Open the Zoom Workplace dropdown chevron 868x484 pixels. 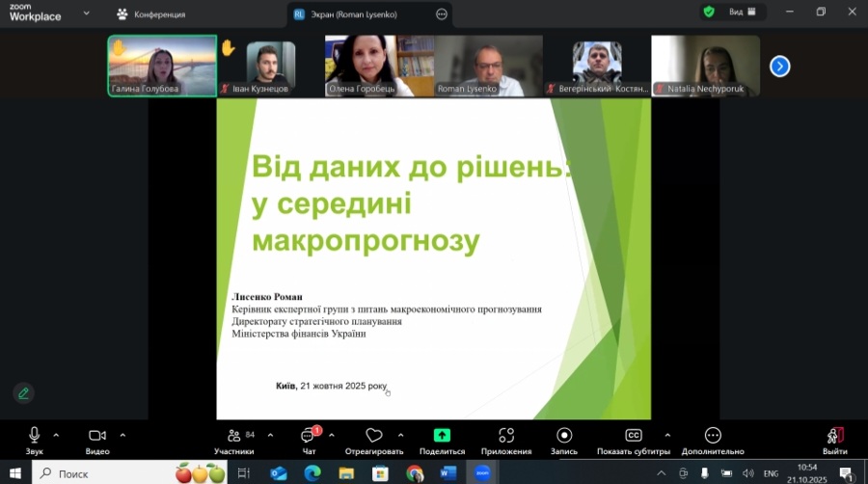point(87,13)
